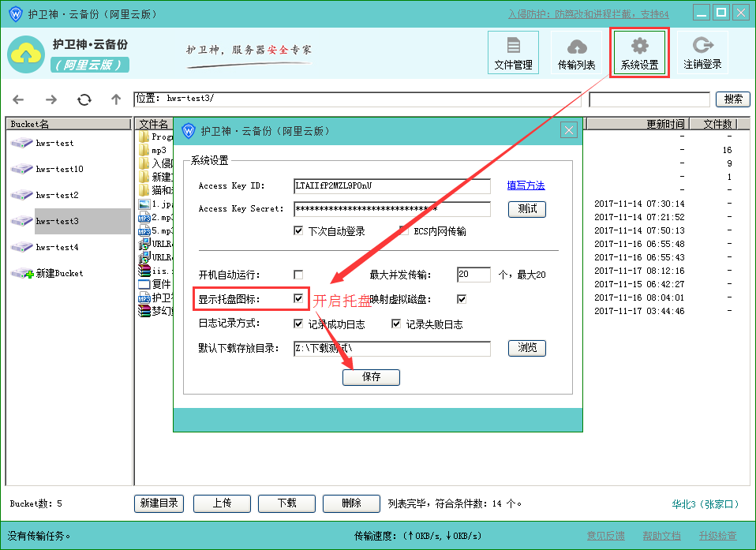756x550 pixels.
Task: Click 入侵防护 promo link at top
Action: pyautogui.click(x=589, y=14)
